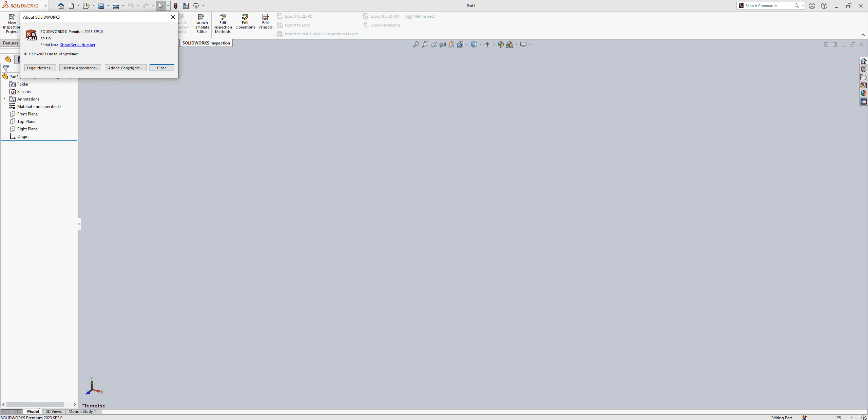Open View Orientation dropdown arrow
Image resolution: width=868 pixels, height=420 pixels.
(467, 44)
